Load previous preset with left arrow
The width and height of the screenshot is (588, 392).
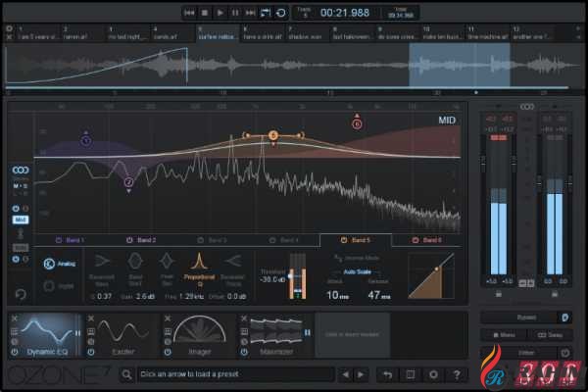pyautogui.click(x=344, y=374)
